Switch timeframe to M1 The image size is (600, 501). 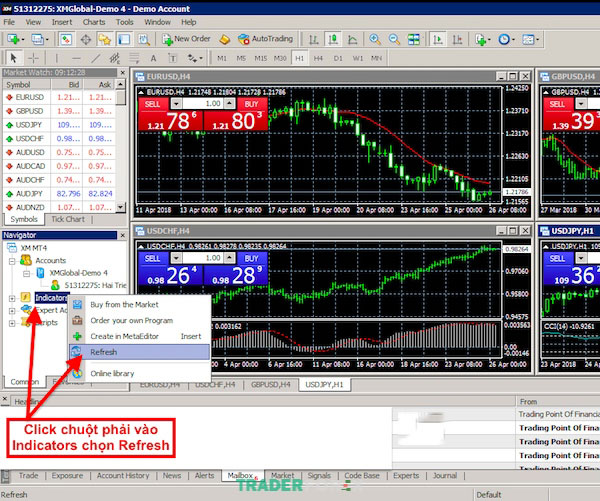(222, 58)
